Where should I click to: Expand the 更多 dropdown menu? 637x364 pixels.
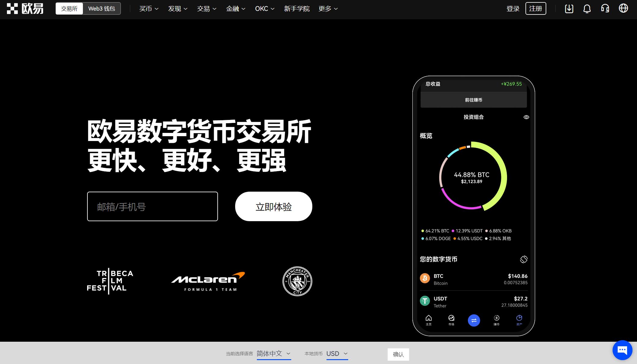(x=328, y=9)
